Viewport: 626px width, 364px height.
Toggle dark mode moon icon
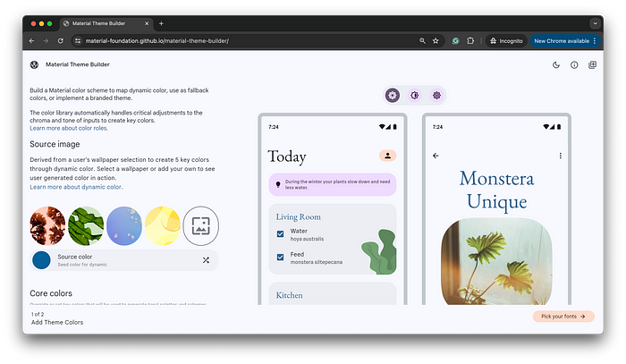pyautogui.click(x=555, y=64)
